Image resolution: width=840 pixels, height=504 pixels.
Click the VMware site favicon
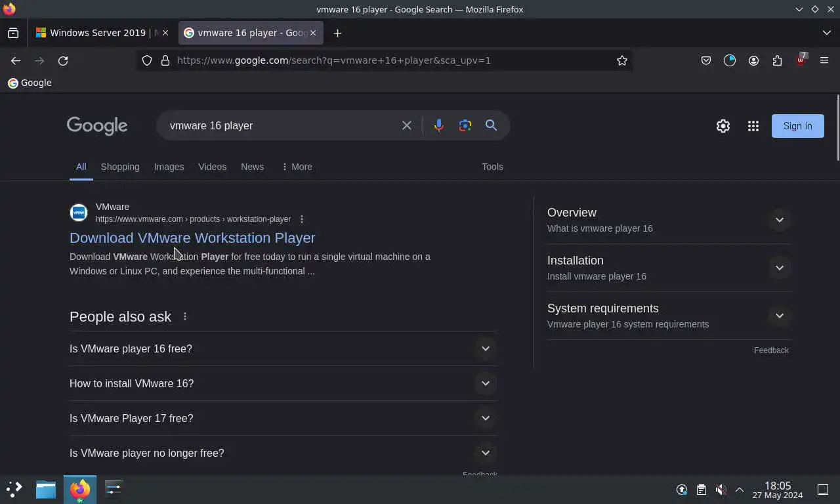pos(79,213)
